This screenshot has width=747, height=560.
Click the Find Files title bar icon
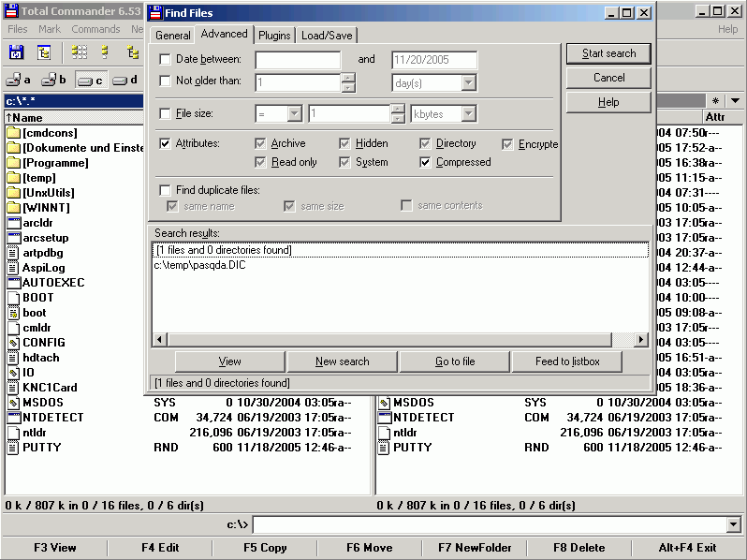coord(155,13)
